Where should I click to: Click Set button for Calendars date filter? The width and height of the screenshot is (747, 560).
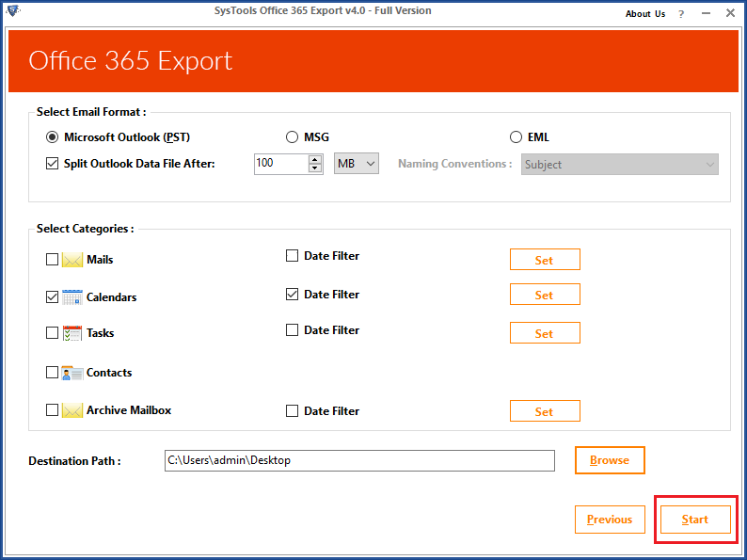545,295
